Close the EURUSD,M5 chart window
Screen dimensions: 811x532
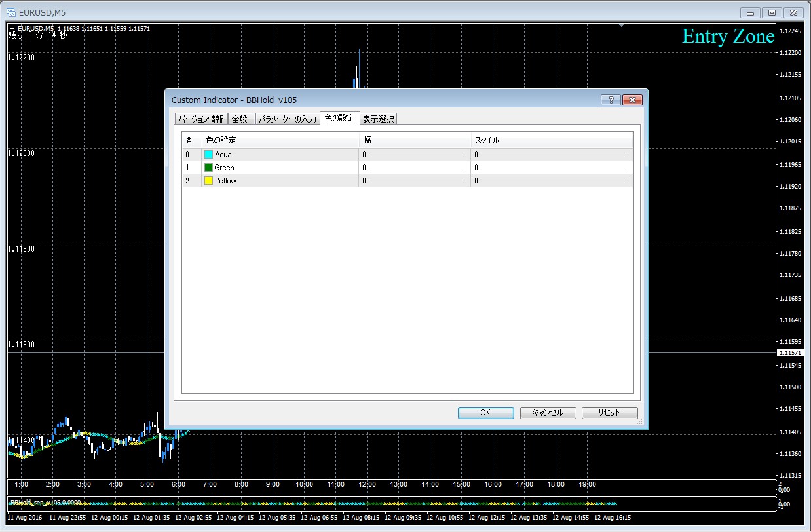pos(793,12)
